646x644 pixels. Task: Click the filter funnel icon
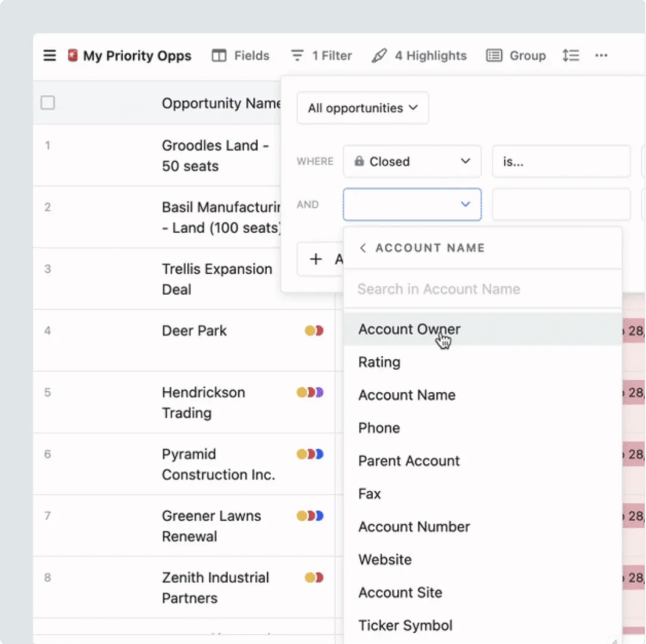click(297, 55)
